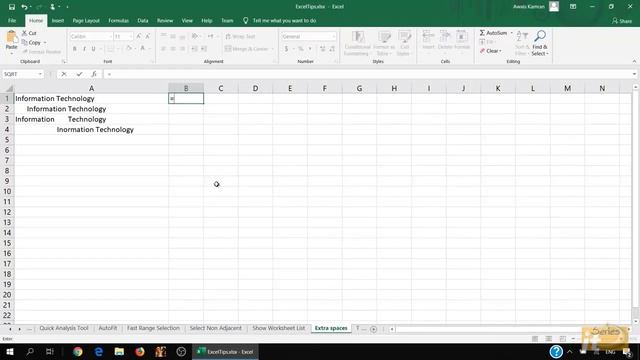Open the Fast Range Selection sheet
The height and width of the screenshot is (360, 640).
(x=153, y=328)
